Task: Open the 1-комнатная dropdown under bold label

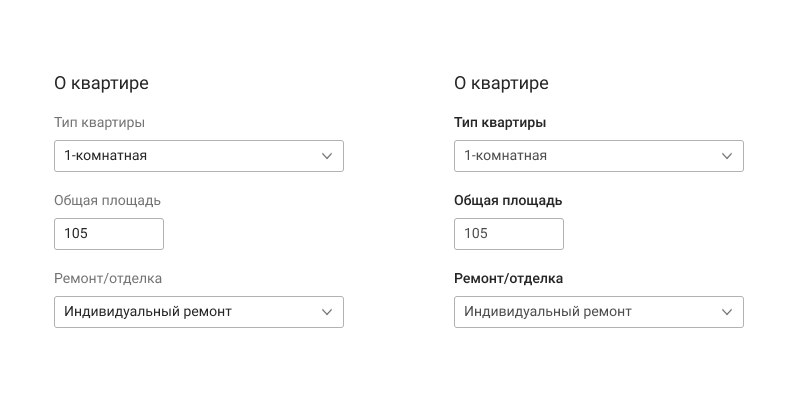Action: pyautogui.click(x=599, y=156)
